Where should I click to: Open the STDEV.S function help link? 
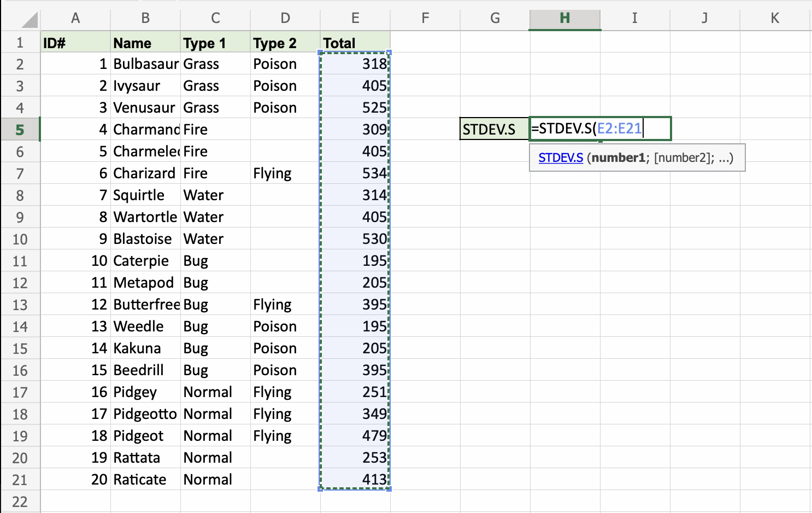pos(561,158)
